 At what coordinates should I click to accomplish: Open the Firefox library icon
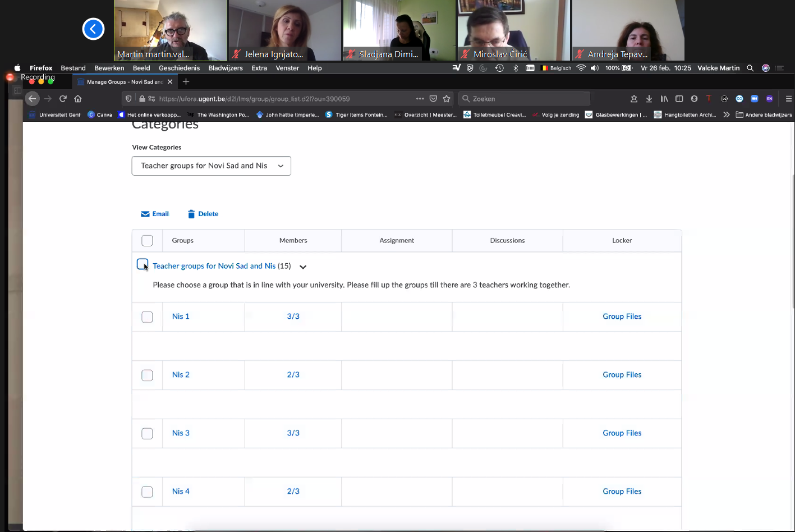[x=664, y=99]
